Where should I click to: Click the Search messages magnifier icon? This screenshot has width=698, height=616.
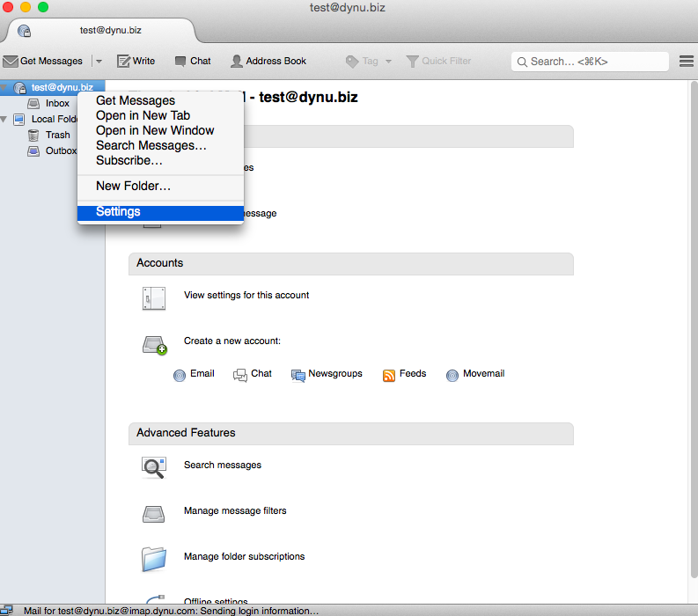coord(153,466)
